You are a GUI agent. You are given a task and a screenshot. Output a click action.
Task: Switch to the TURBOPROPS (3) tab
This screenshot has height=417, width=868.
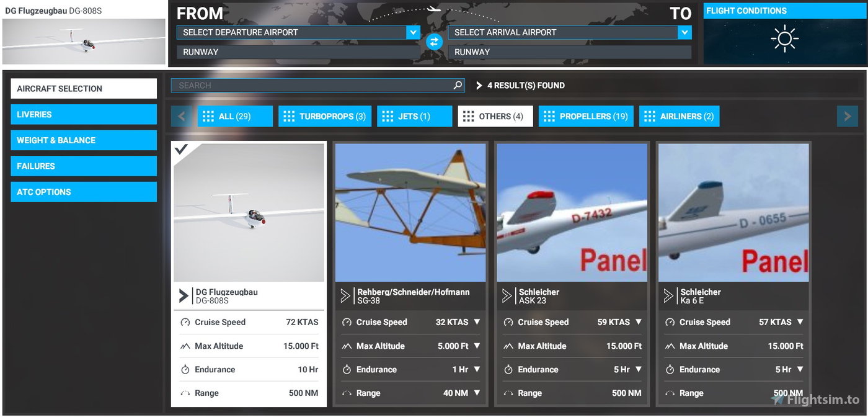325,116
